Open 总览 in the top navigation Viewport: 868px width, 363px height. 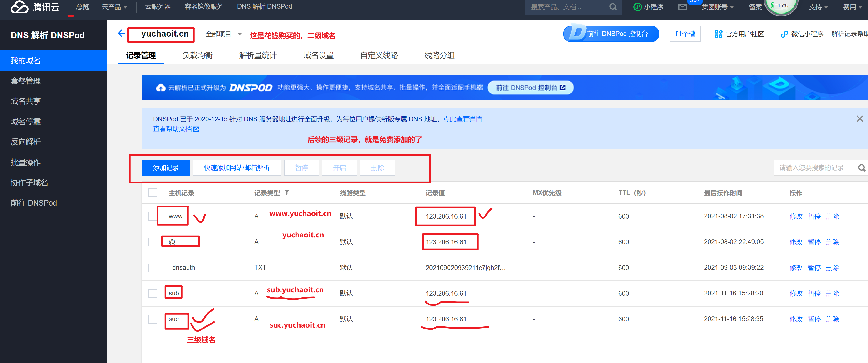click(82, 7)
